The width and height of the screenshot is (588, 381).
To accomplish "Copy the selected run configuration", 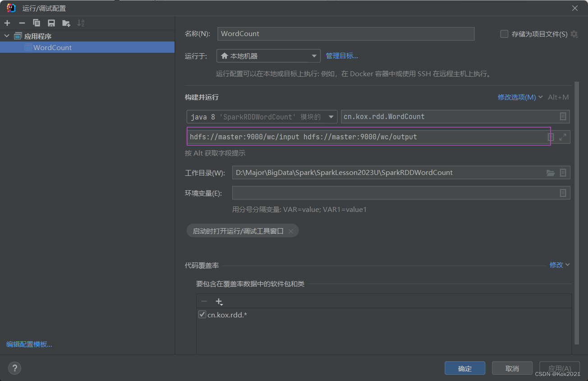I will coord(37,23).
